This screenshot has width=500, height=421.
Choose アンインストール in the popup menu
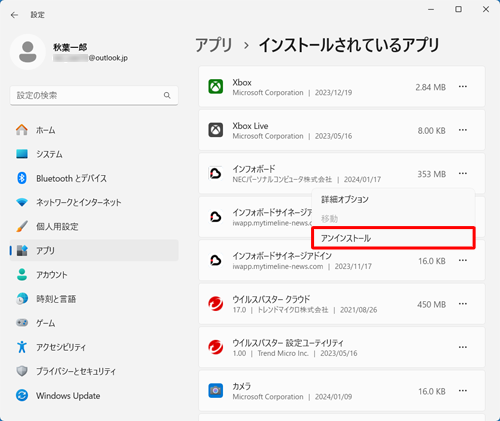click(x=393, y=238)
